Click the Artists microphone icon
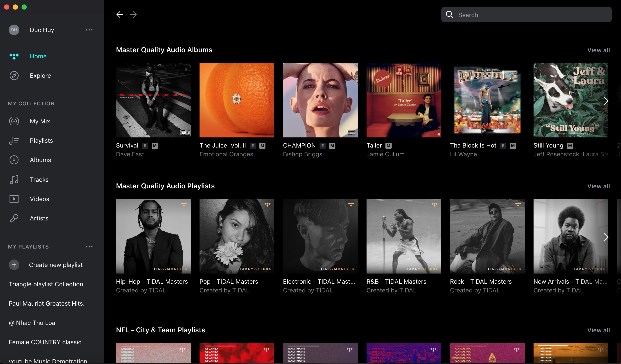Screen dimensions: 621x364 (14, 218)
